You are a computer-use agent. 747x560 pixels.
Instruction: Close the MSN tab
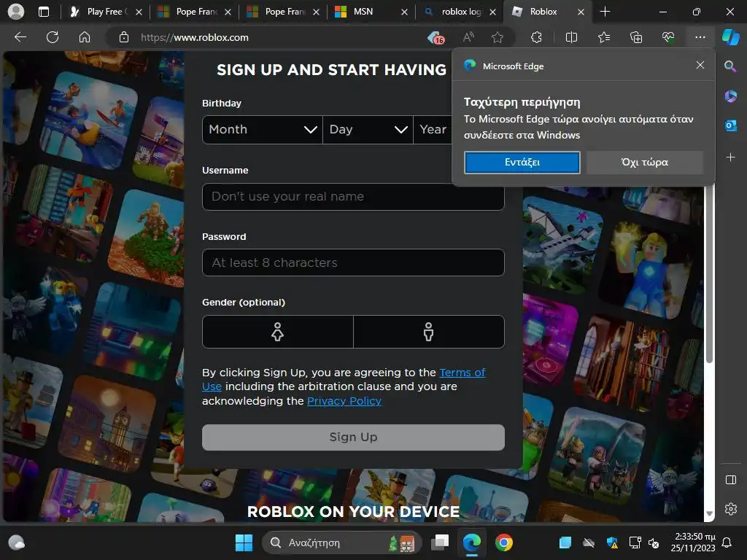coord(404,12)
